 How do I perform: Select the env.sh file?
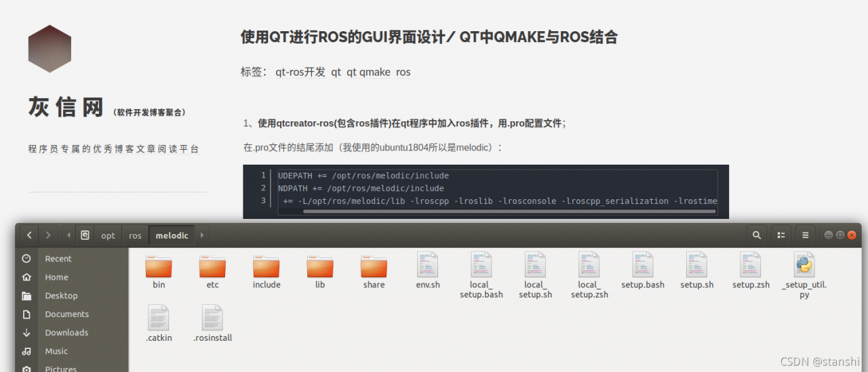tap(428, 271)
